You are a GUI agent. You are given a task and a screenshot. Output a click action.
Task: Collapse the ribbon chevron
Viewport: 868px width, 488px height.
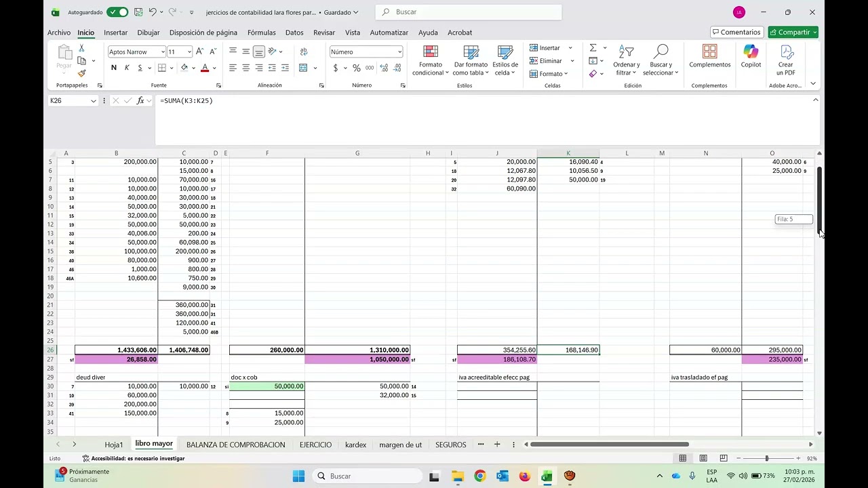pos(813,84)
